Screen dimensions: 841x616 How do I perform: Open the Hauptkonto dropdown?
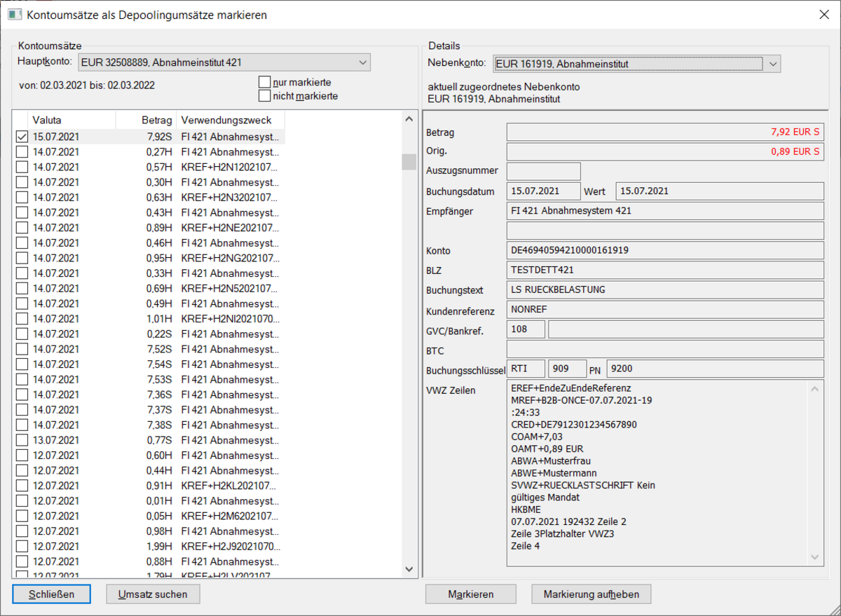tap(362, 62)
